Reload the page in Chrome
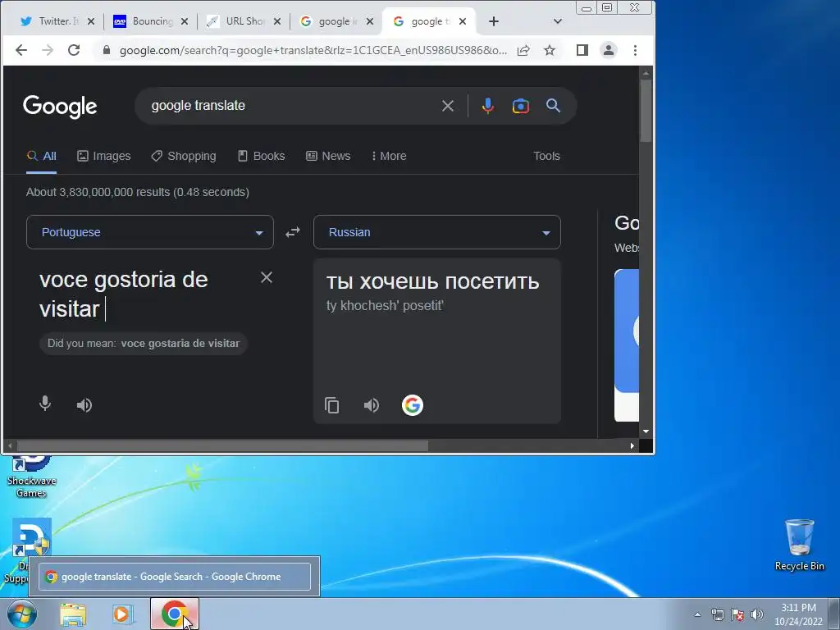The image size is (840, 630). [74, 50]
